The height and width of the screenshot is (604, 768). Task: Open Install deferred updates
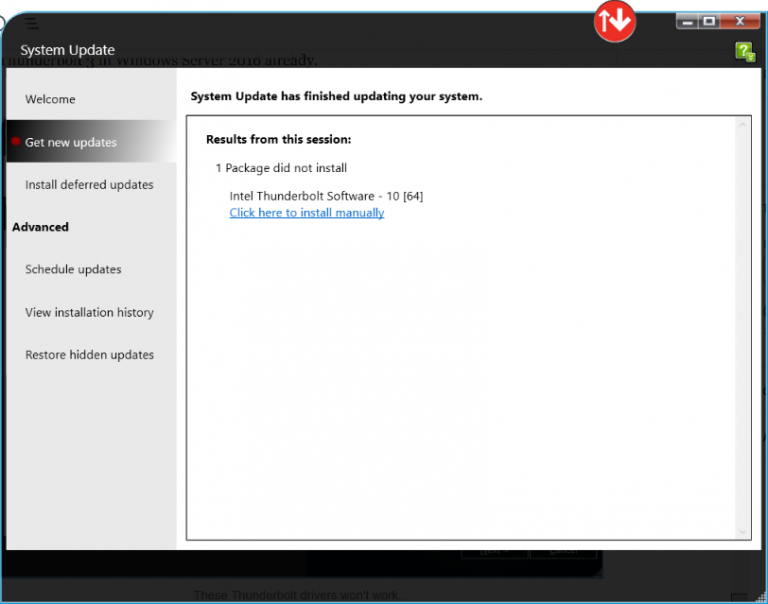[x=89, y=185]
